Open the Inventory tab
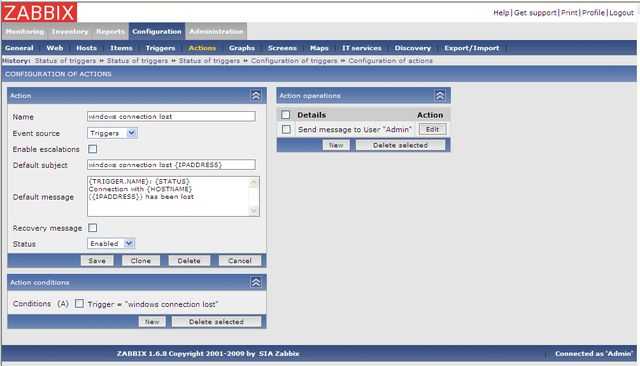This screenshot has width=640, height=366. click(70, 31)
